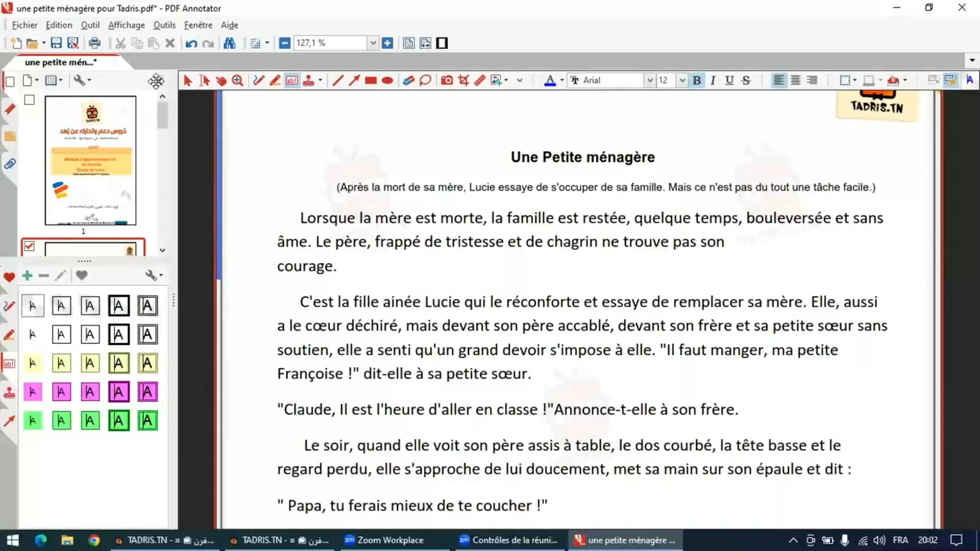Select the eraser tool

click(x=408, y=81)
